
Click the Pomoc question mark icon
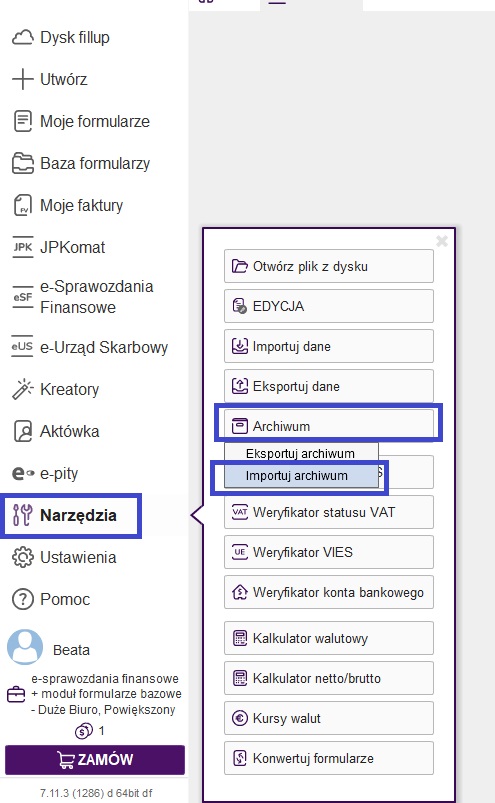click(23, 599)
